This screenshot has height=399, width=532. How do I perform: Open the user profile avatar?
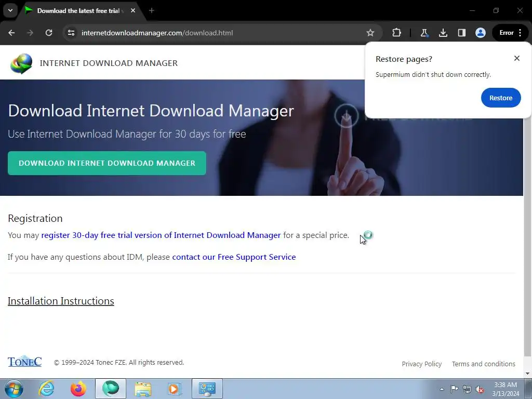tap(480, 33)
